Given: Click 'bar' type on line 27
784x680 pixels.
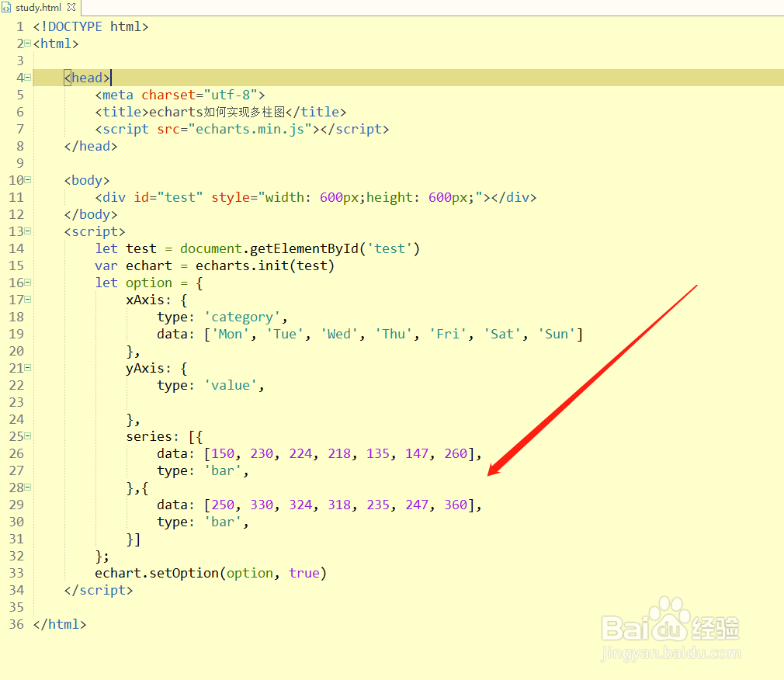Looking at the screenshot, I should coord(223,470).
